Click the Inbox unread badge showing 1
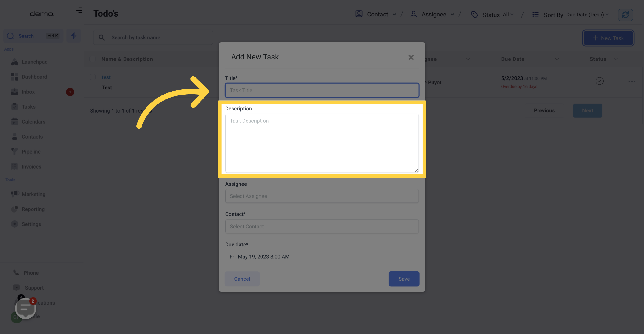This screenshot has width=644, height=334. pos(70,92)
